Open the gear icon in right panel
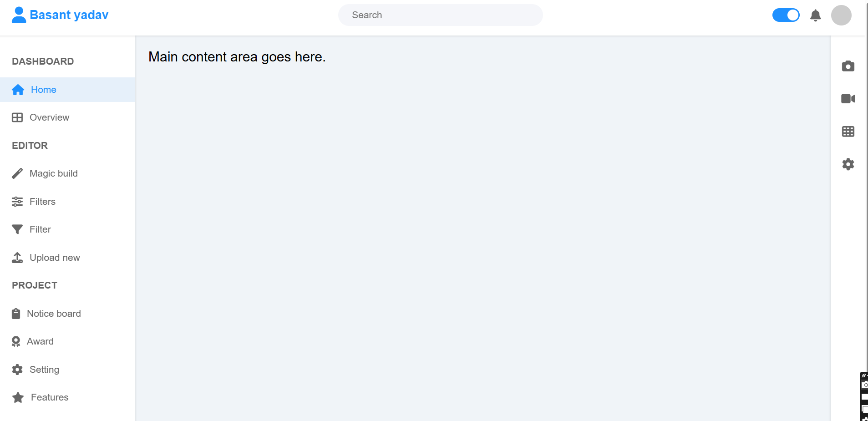The height and width of the screenshot is (421, 868). pos(848,164)
